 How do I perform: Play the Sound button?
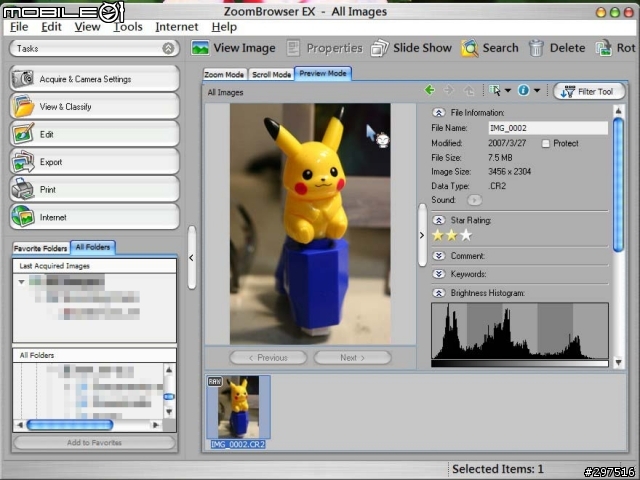click(x=474, y=200)
